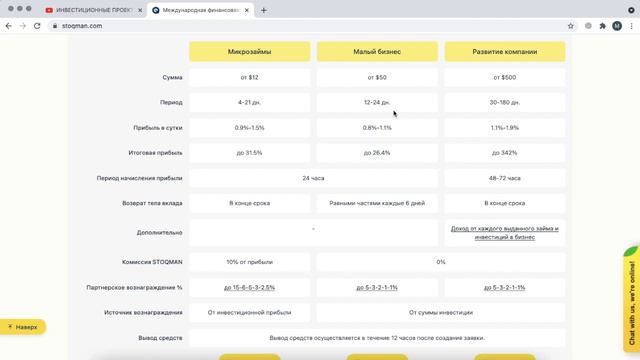Click the 24 часа accrual period cell
Screen dimensions: 640x360
pyautogui.click(x=313, y=178)
